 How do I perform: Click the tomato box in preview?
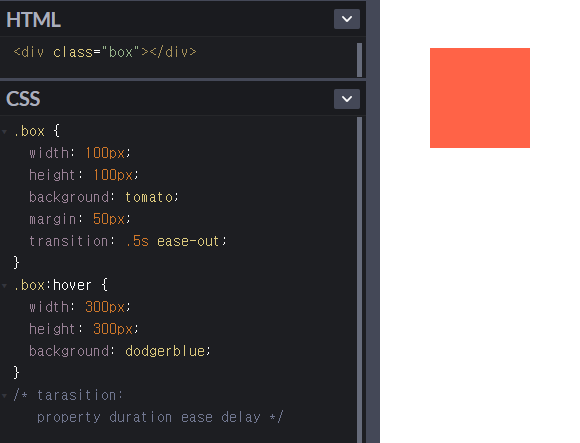coord(480,98)
